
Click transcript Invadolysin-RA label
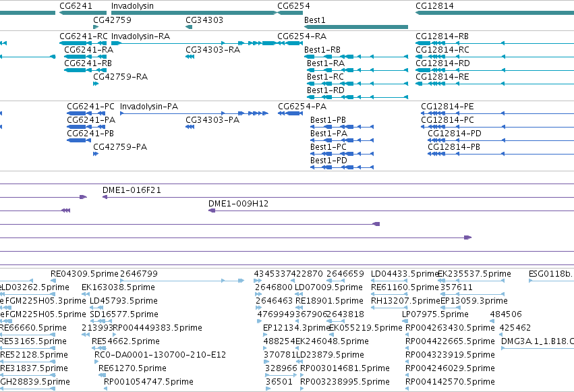[x=140, y=36]
